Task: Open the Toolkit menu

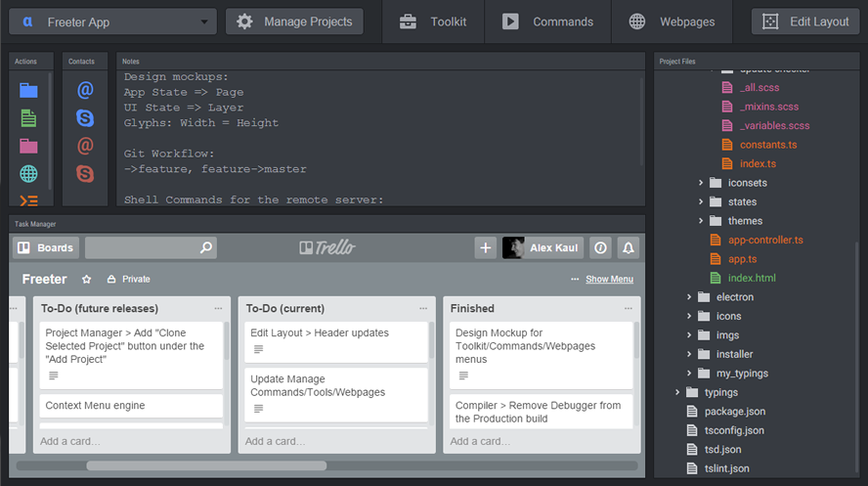Action: (x=433, y=22)
